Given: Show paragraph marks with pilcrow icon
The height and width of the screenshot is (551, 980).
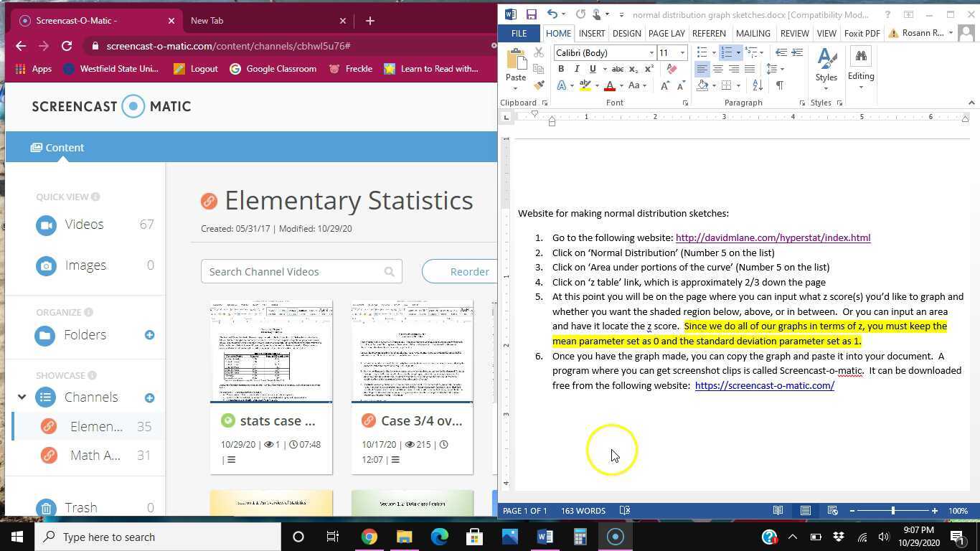Looking at the screenshot, I should (x=779, y=85).
